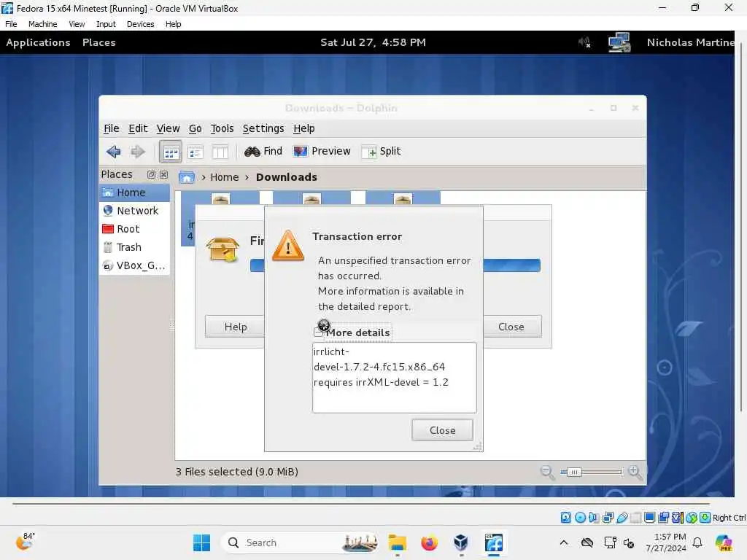Open VirtualBox Input menu
This screenshot has width=747, height=560.
pos(106,24)
